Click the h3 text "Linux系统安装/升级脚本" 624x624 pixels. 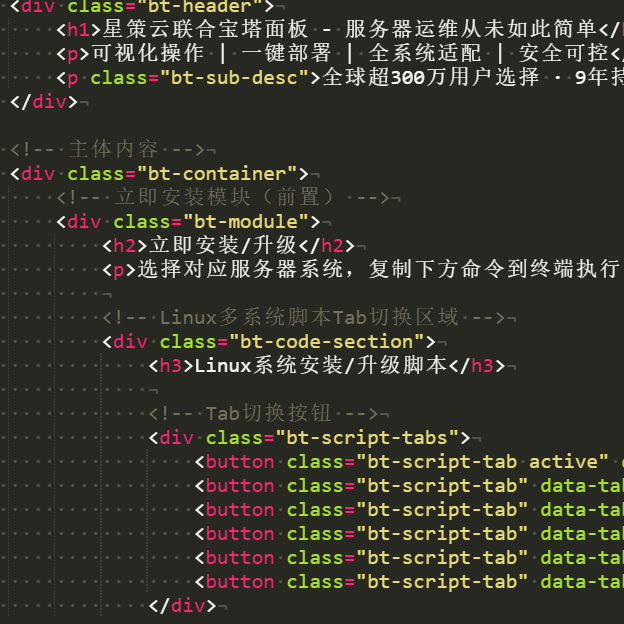pyautogui.click(x=321, y=365)
